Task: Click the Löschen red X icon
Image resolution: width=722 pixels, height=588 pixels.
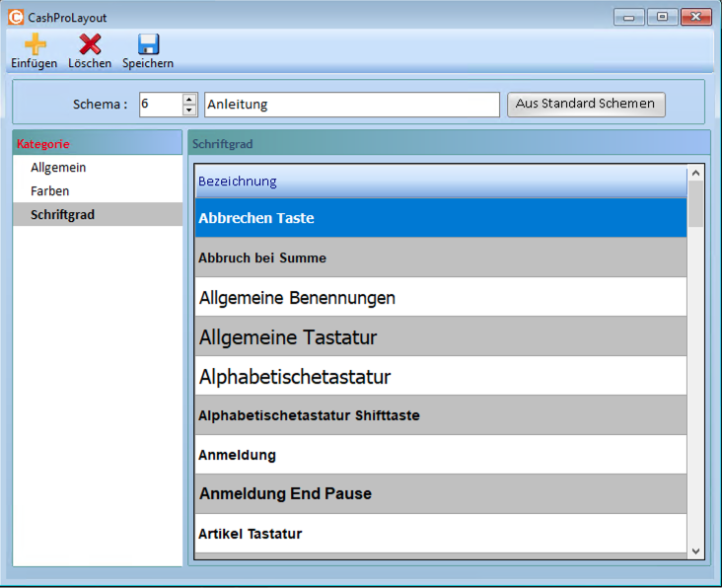Action: pyautogui.click(x=90, y=43)
